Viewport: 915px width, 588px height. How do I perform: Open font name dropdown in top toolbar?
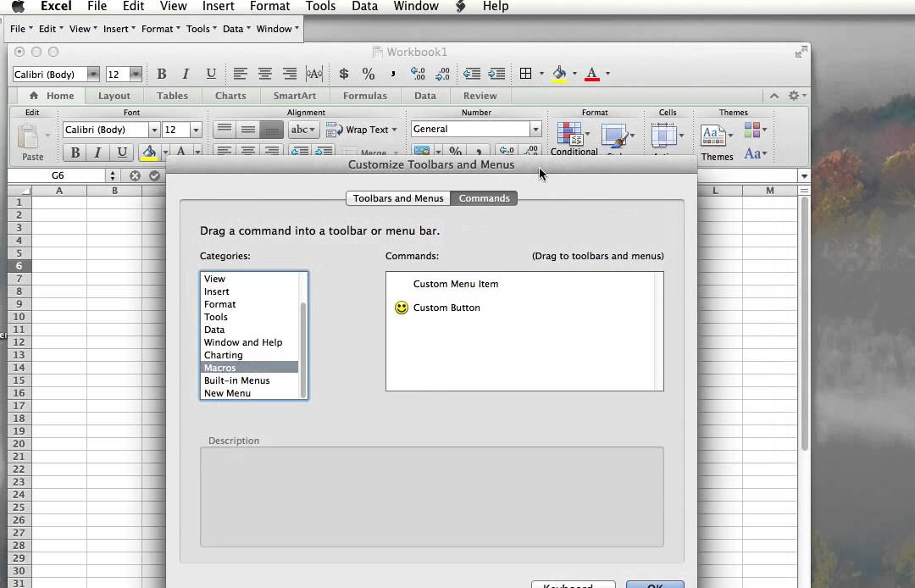point(93,74)
